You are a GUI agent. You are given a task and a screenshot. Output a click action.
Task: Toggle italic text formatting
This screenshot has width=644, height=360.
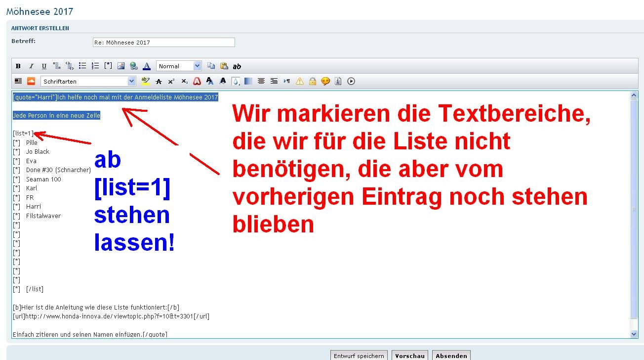click(x=31, y=66)
